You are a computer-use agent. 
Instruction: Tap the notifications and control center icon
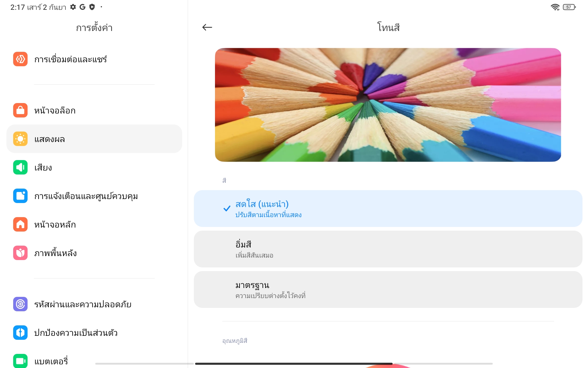21,196
